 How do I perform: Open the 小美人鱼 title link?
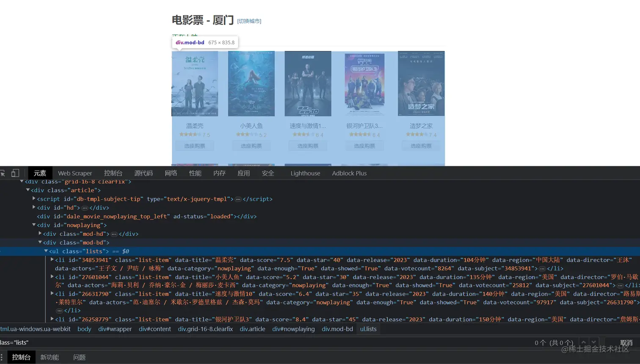click(x=251, y=126)
